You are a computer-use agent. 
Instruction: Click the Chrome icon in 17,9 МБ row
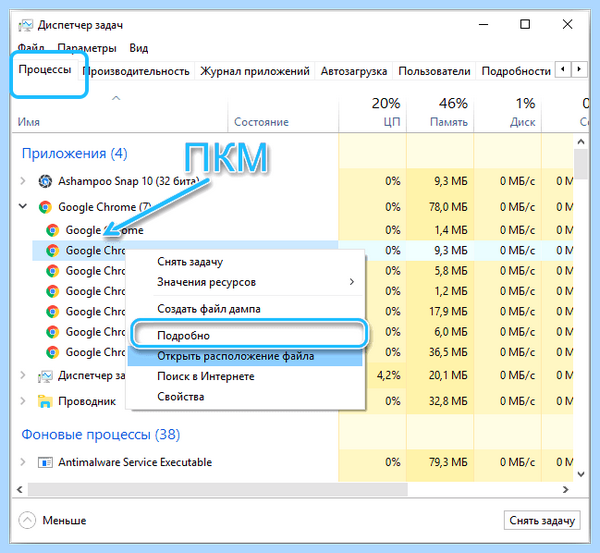(52, 312)
